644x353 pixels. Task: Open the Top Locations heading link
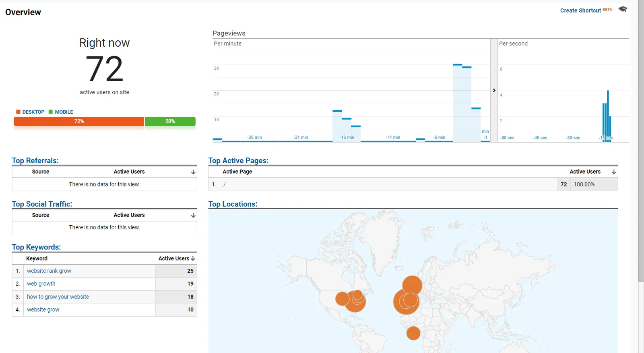[x=233, y=204]
